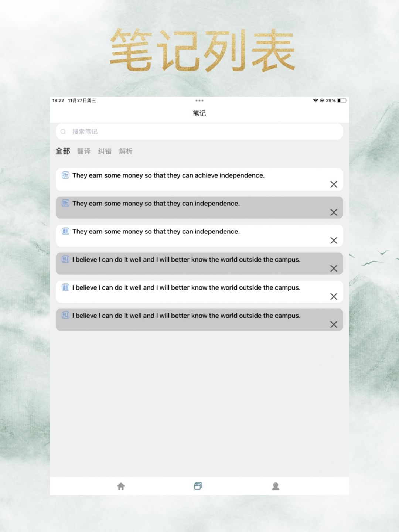This screenshot has width=399, height=532.
Task: Open the 'achieve independence' note text
Action: (168, 175)
